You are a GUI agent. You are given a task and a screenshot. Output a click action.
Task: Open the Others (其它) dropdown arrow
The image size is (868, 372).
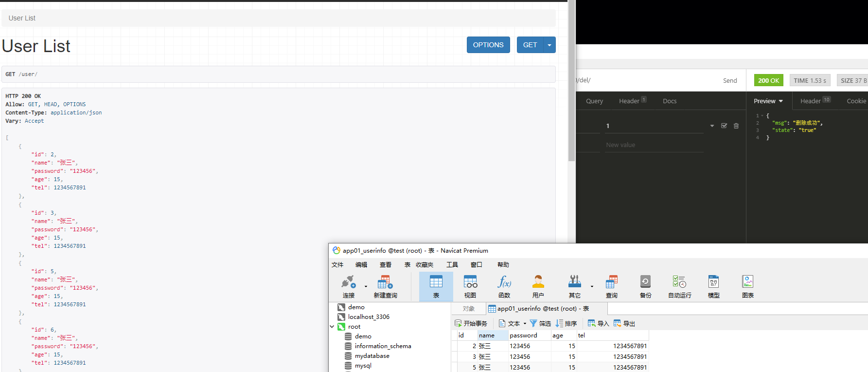click(592, 286)
